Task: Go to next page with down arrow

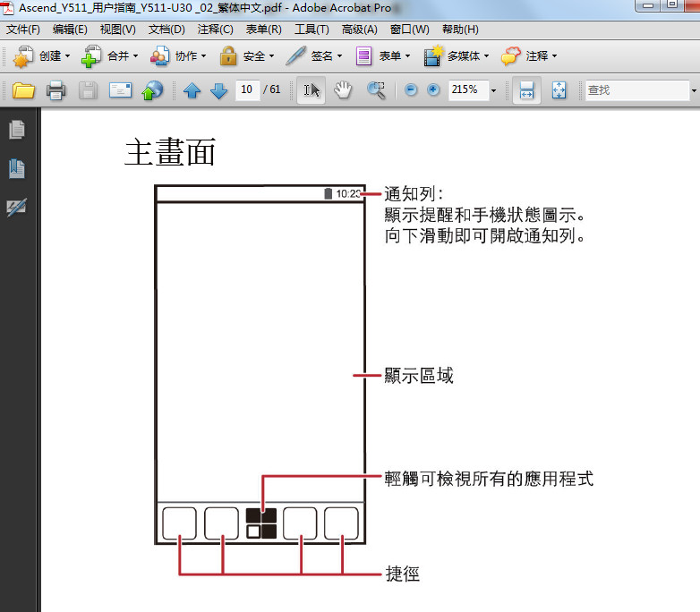Action: (218, 90)
